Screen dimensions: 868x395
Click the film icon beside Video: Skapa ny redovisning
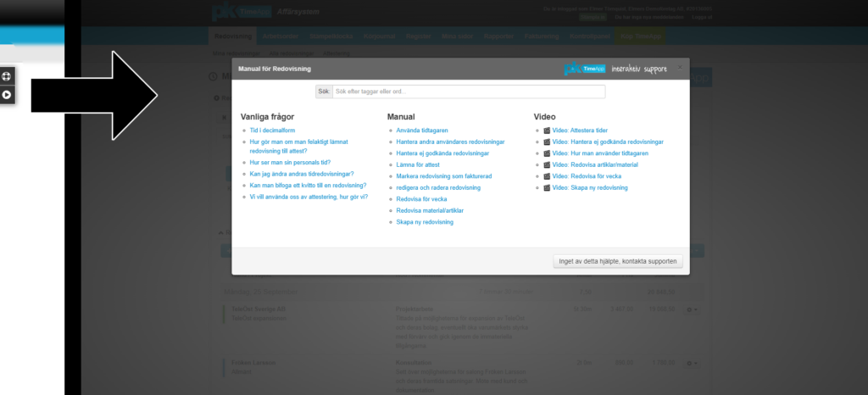(548, 187)
